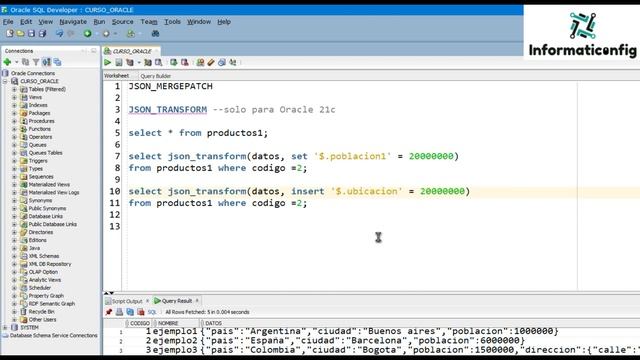The image size is (640, 360).
Task: Switch to the Script Output tab
Action: 127,301
